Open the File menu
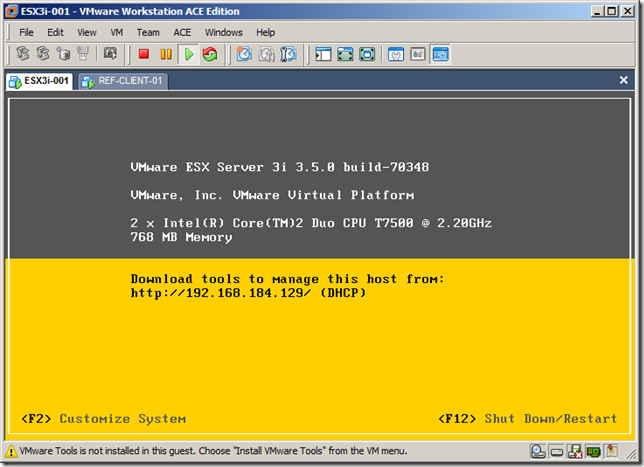Image resolution: width=644 pixels, height=467 pixels. (27, 32)
